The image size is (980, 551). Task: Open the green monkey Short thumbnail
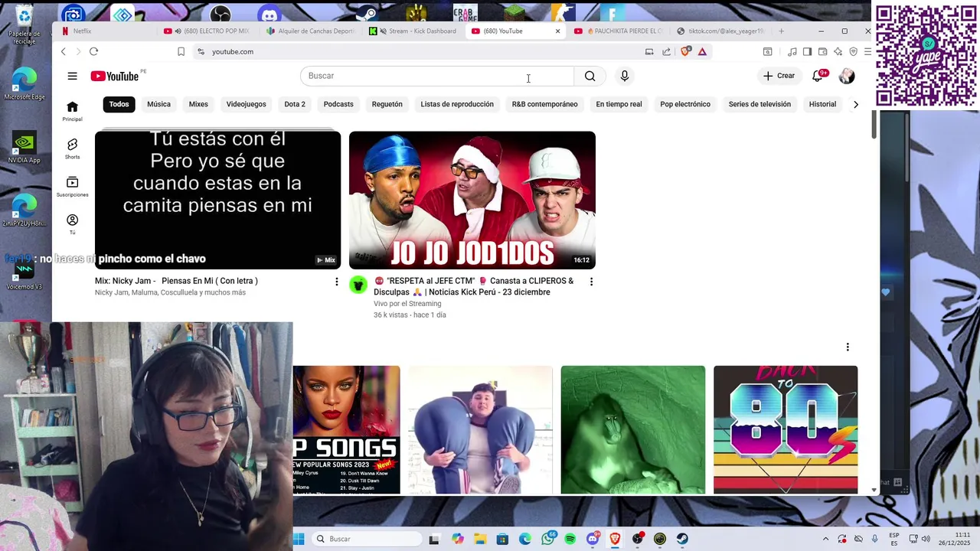point(632,429)
